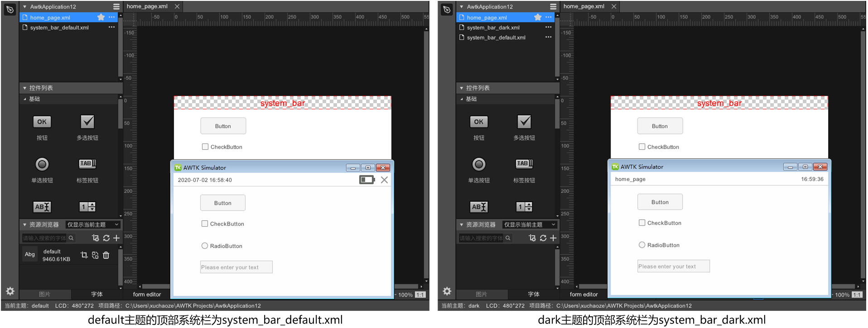Image resolution: width=868 pixels, height=328 pixels.
Task: Delete the default font with the trash icon
Action: pos(106,255)
